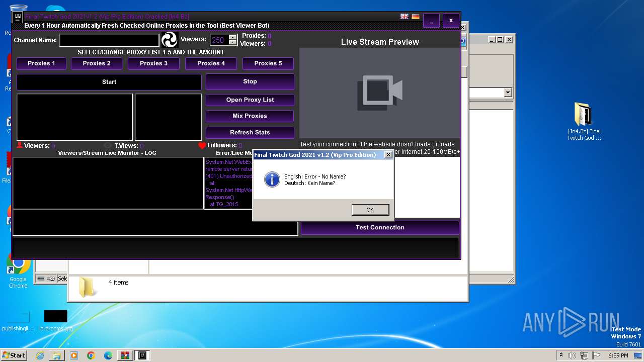Click the red heart Followers icon
Image resolution: width=644 pixels, height=362 pixels.
[202, 145]
